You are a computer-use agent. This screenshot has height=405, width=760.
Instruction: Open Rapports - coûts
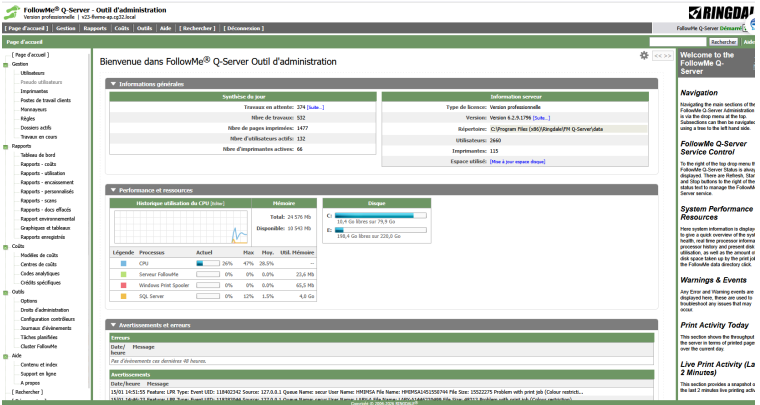tap(38, 164)
